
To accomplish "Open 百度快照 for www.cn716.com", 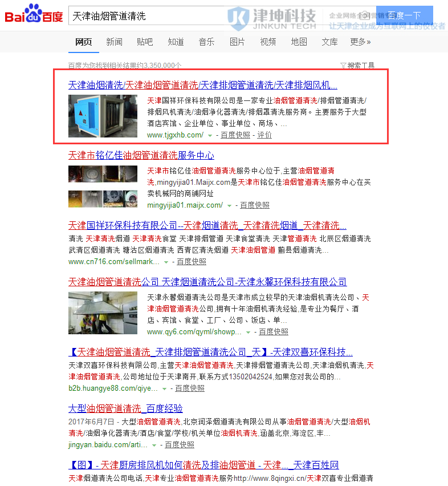I will 192,262.
